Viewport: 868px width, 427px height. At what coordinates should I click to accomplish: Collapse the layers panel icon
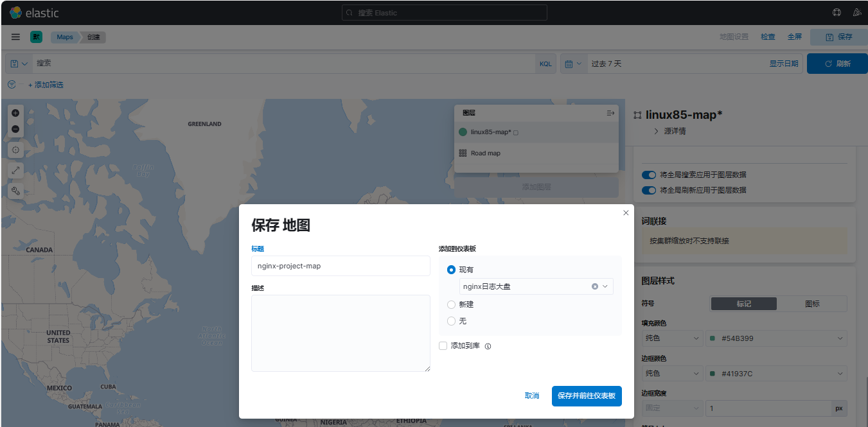click(x=610, y=113)
